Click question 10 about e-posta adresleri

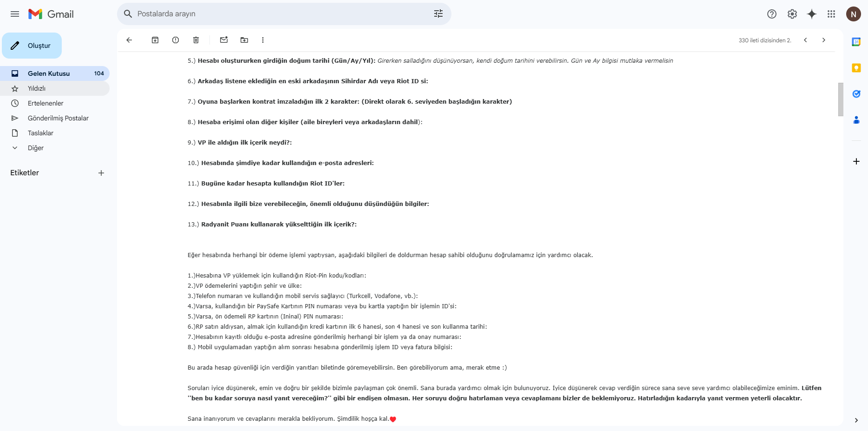point(281,163)
